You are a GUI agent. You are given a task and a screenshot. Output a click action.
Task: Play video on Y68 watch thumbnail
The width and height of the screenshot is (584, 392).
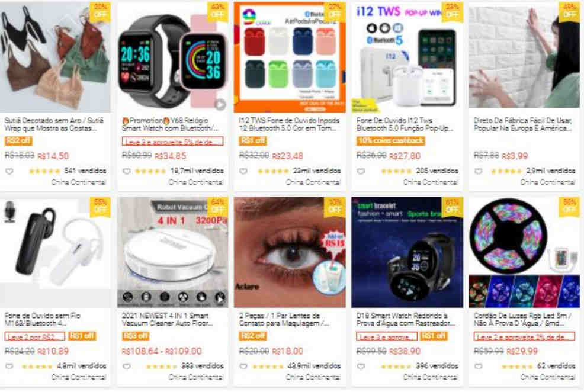(220, 105)
